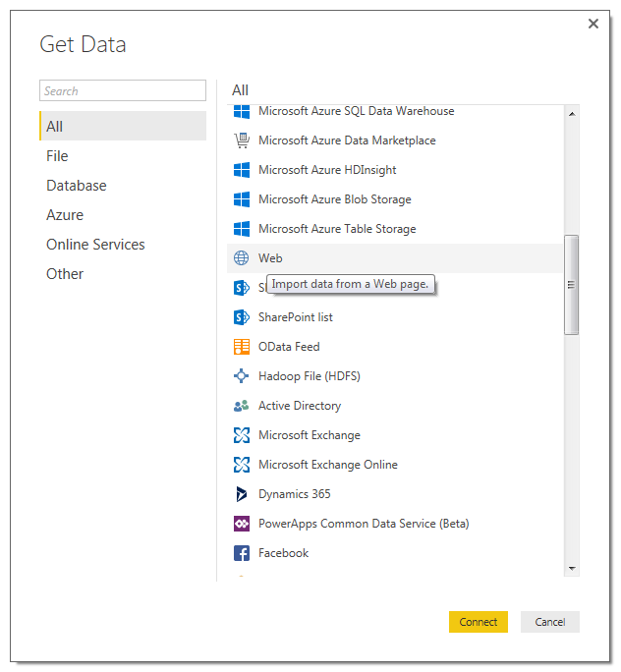The height and width of the screenshot is (672, 621).
Task: Click the SharePoint list icon
Action: click(x=242, y=317)
